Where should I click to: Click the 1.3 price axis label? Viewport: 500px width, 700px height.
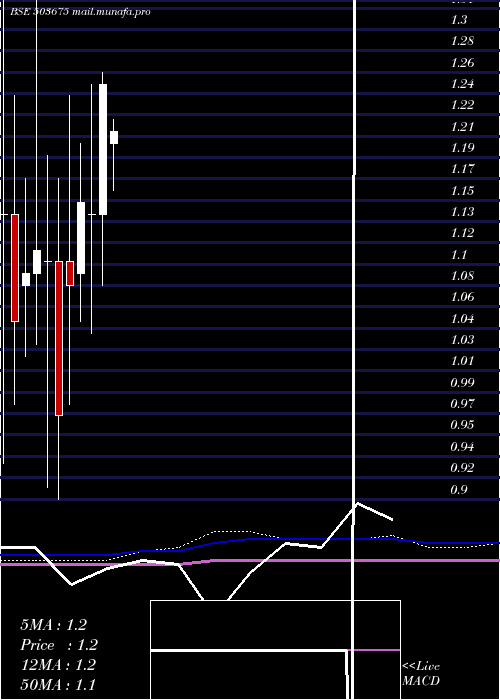click(x=459, y=20)
